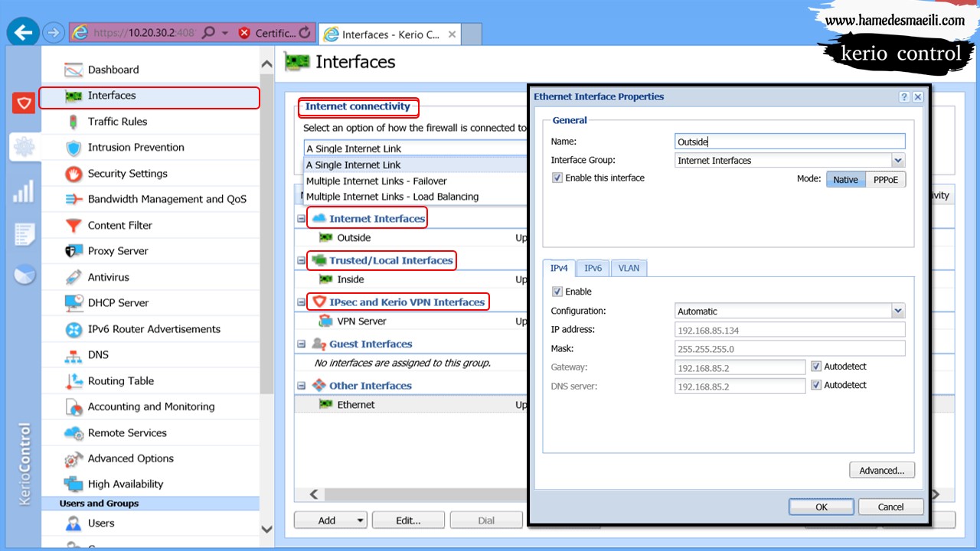This screenshot has width=980, height=551.
Task: Open Security Settings hand icon
Action: 73,174
